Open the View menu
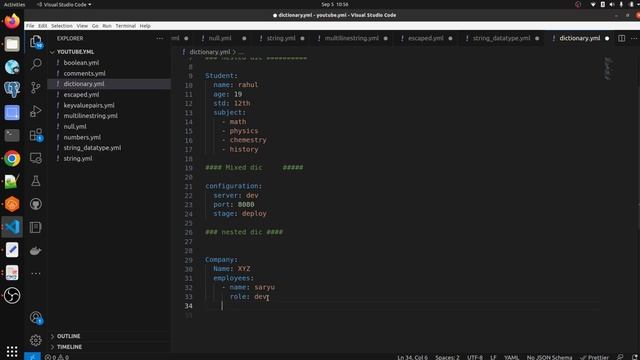640x360 pixels. pyautogui.click(x=82, y=26)
